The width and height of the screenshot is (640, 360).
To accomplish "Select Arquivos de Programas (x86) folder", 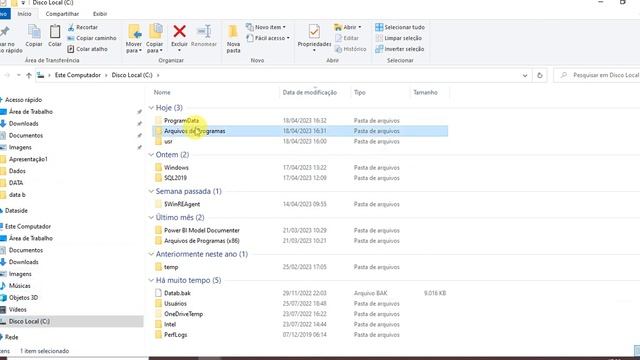I will coord(300,241).
